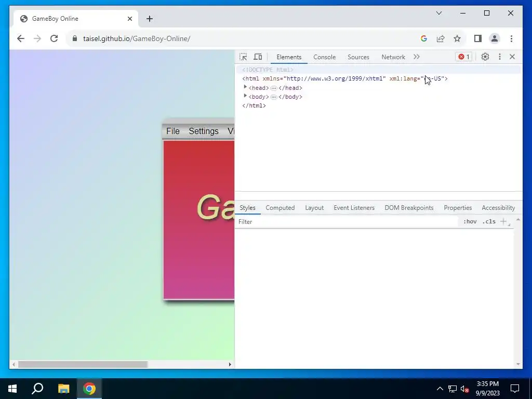This screenshot has height=399, width=532.
Task: Toggle the :hov element state button
Action: pyautogui.click(x=470, y=221)
